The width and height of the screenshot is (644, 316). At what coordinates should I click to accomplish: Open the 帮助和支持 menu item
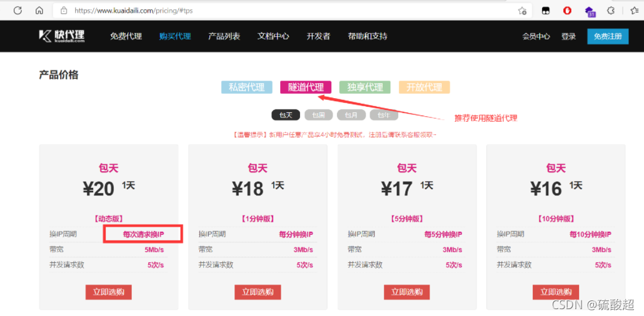tap(368, 36)
